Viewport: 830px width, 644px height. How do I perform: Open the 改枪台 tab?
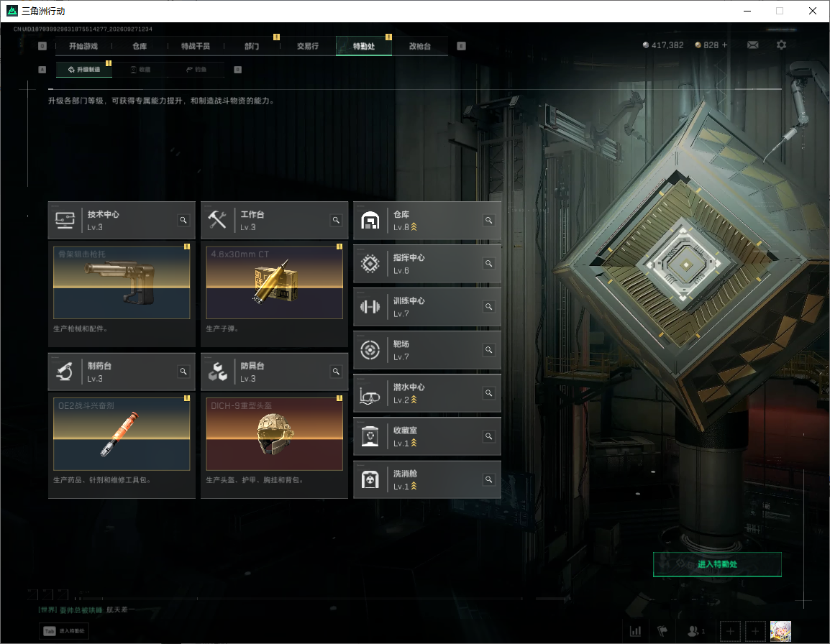click(420, 46)
